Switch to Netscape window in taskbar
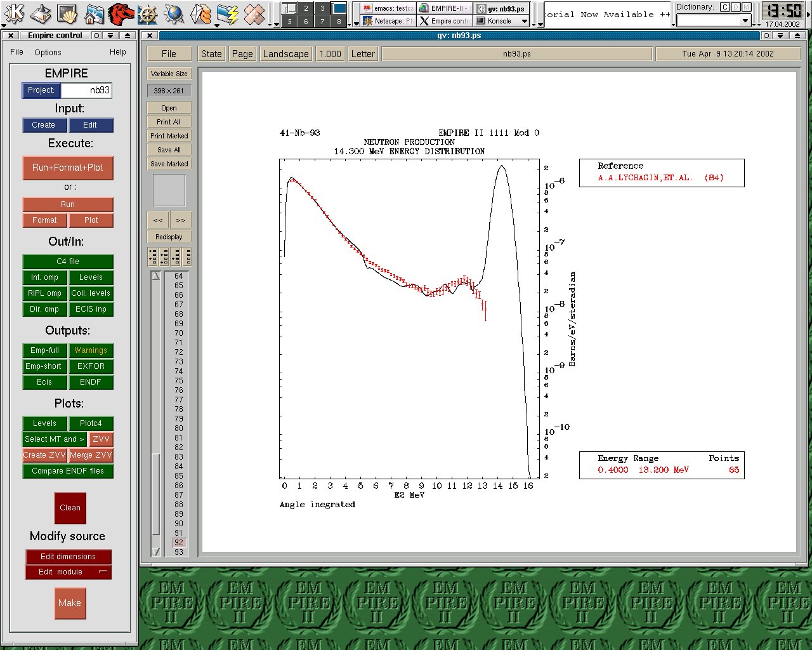Image resolution: width=812 pixels, height=650 pixels. click(388, 21)
